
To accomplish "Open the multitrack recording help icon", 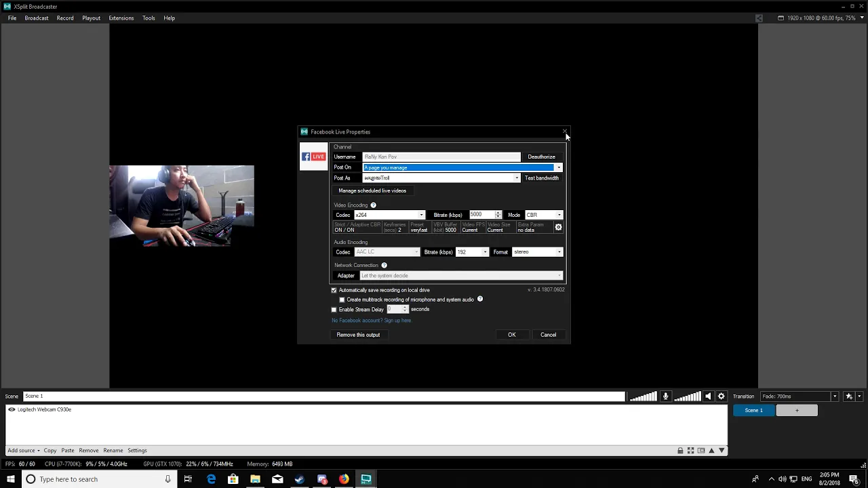I will (479, 299).
